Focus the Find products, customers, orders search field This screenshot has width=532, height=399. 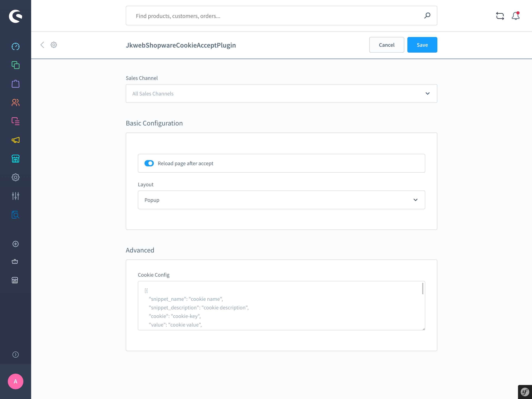(x=281, y=16)
